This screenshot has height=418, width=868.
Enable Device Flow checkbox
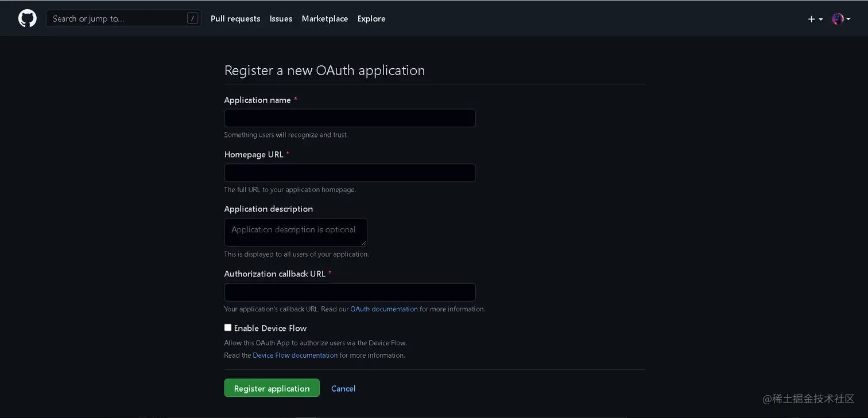pyautogui.click(x=228, y=327)
